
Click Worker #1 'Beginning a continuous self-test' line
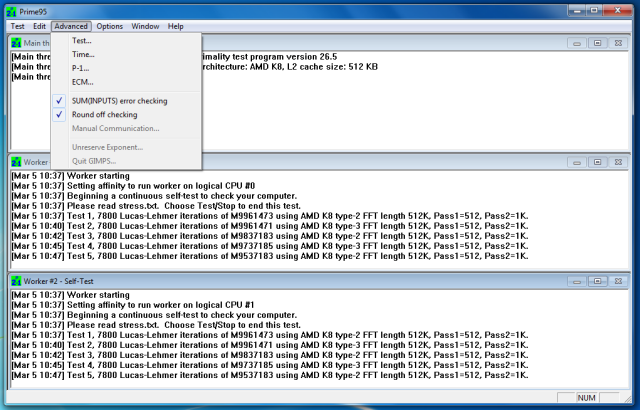click(154, 196)
